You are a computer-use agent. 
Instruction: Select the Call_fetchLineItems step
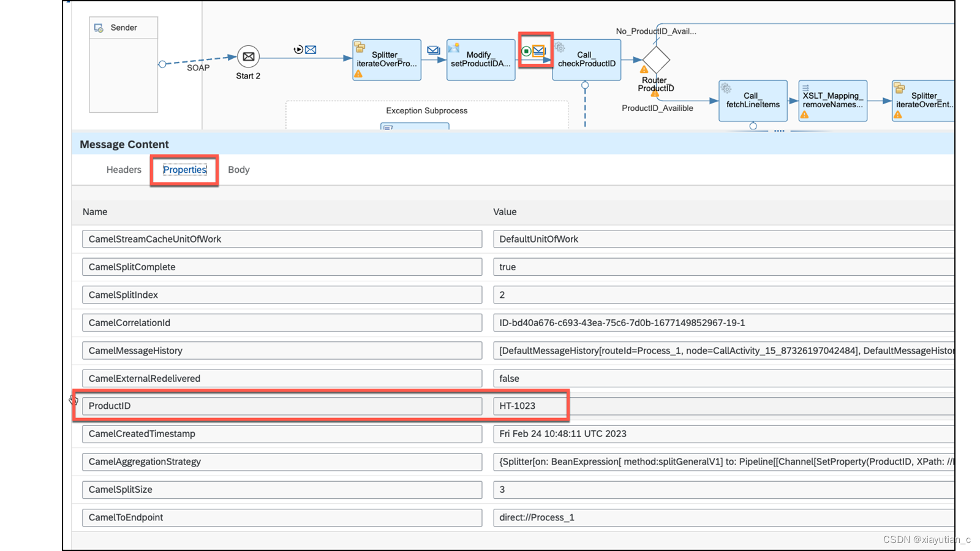(753, 101)
